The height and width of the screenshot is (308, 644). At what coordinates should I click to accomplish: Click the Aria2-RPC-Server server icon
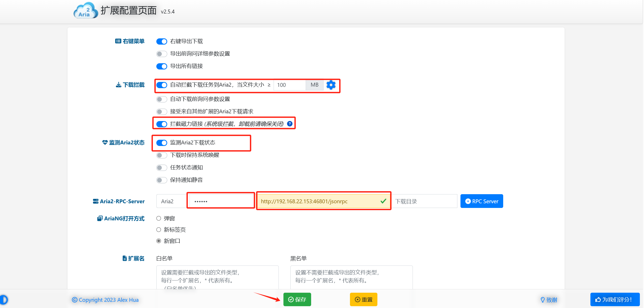tap(95, 201)
